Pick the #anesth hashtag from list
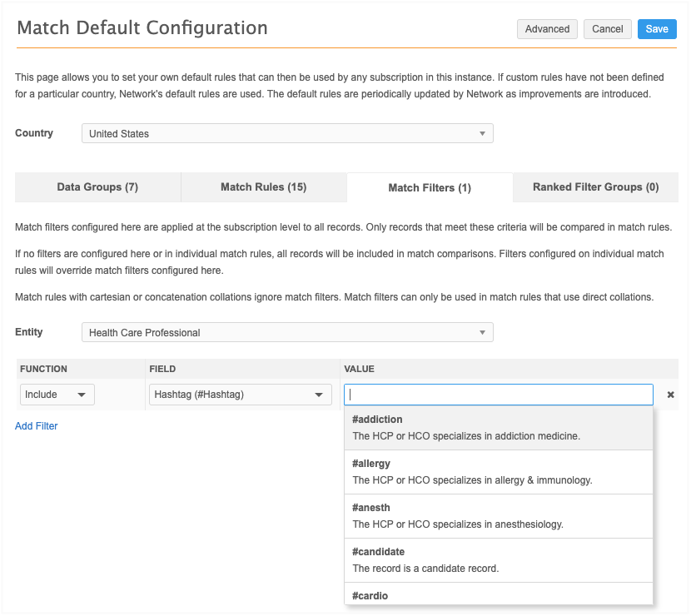Screen dimensions: 691x616 (x=498, y=515)
